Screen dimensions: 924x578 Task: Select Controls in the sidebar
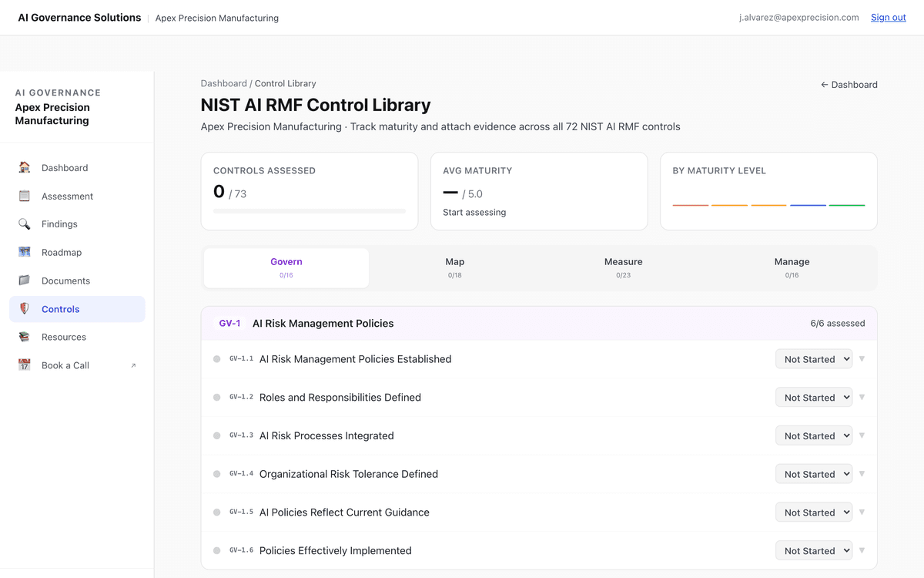coord(77,309)
